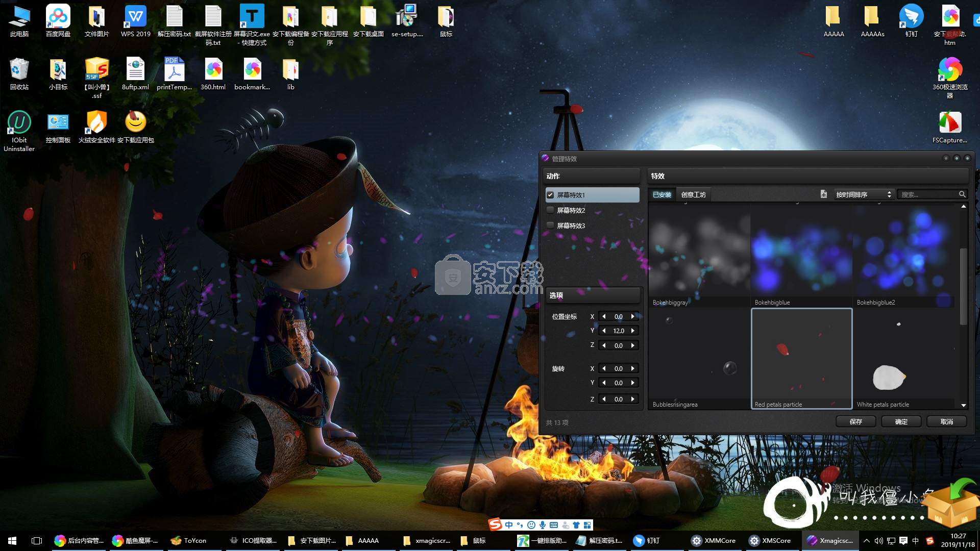Screen dimensions: 980x551
Task: Select the Bokehbiggray effect thumbnail
Action: pyautogui.click(x=699, y=256)
